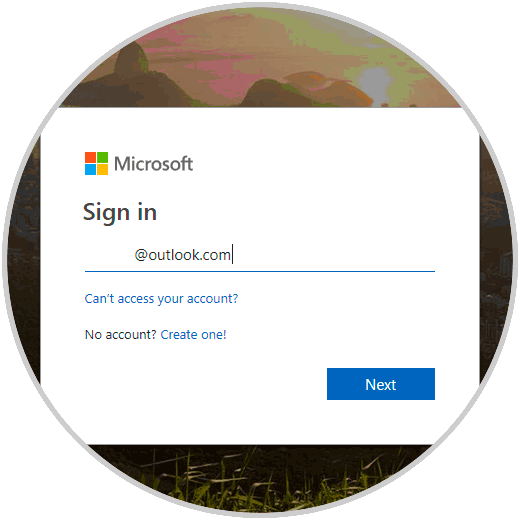Click the yellow square of Microsoft logo

click(x=102, y=169)
